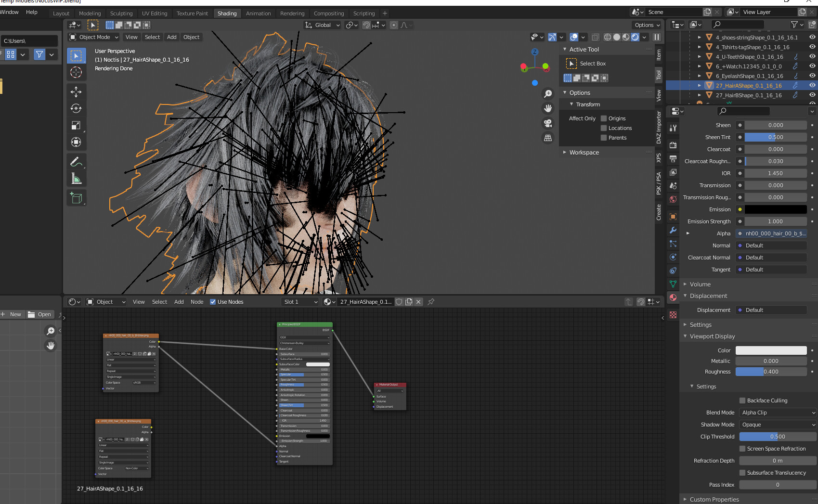
Task: Open Slot 1 material slot dropdown
Action: click(x=300, y=302)
